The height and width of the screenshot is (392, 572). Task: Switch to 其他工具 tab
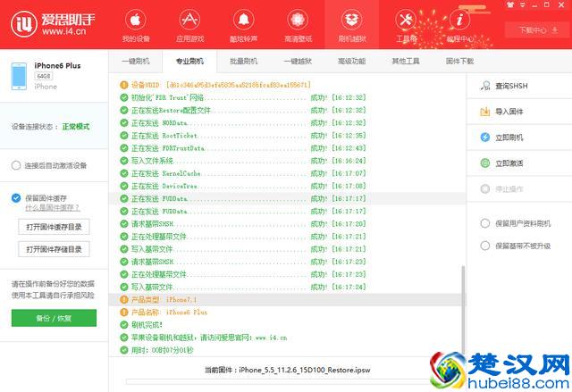click(x=405, y=61)
